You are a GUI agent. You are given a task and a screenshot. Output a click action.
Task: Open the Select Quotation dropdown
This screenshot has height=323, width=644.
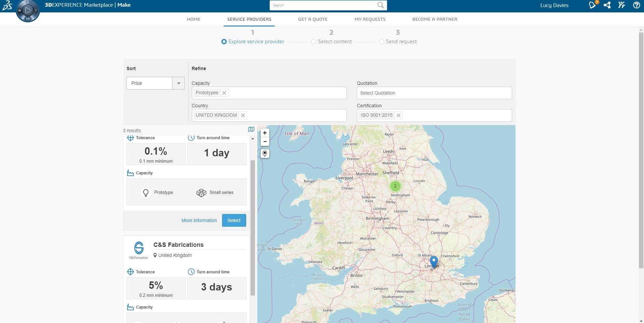(434, 93)
